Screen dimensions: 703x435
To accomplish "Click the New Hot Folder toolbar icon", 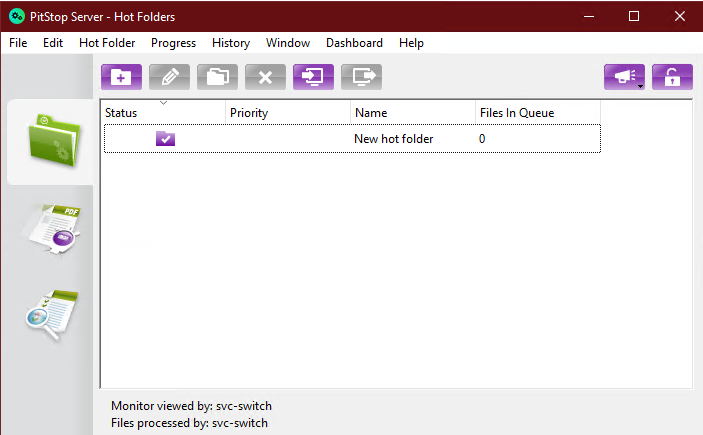I will (x=121, y=77).
